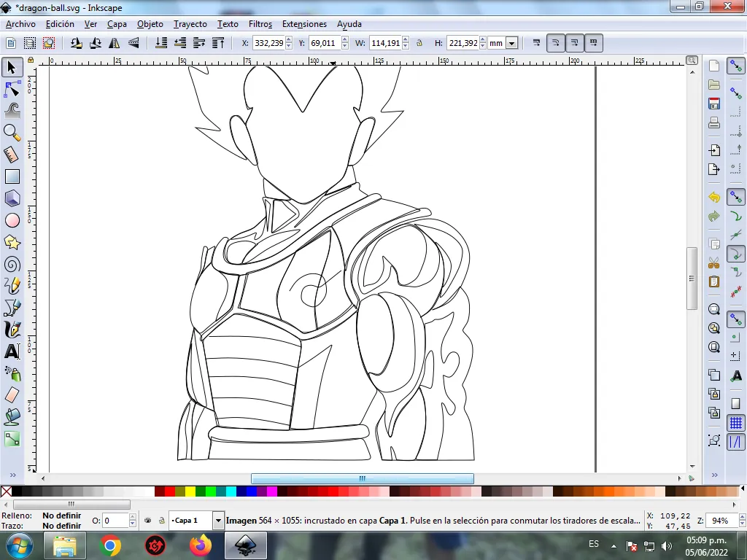
Task: Open the Trayecto menu
Action: point(190,24)
